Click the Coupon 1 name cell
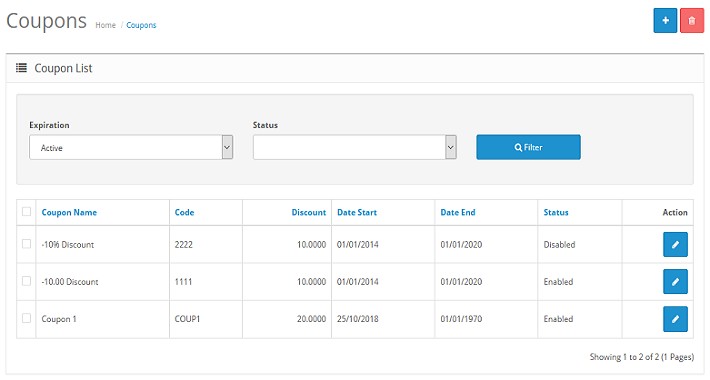This screenshot has height=380, width=710. pyautogui.click(x=59, y=319)
